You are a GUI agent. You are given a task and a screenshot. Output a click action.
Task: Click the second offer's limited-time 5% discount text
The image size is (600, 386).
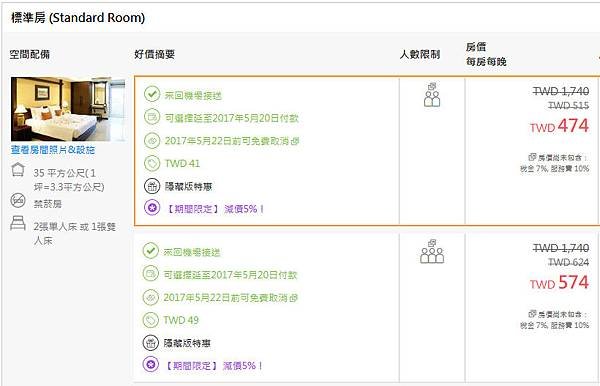point(214,366)
